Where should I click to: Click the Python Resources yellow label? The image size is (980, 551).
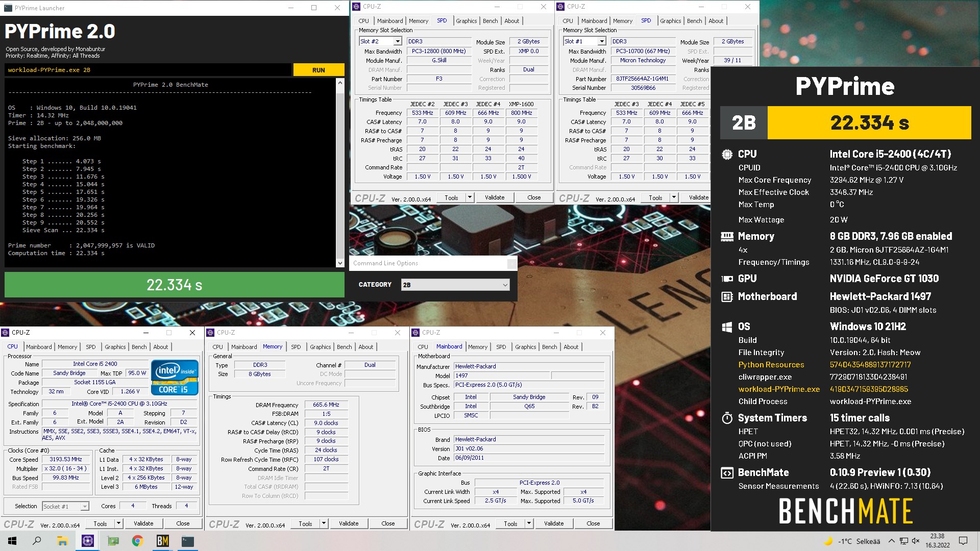pyautogui.click(x=771, y=365)
